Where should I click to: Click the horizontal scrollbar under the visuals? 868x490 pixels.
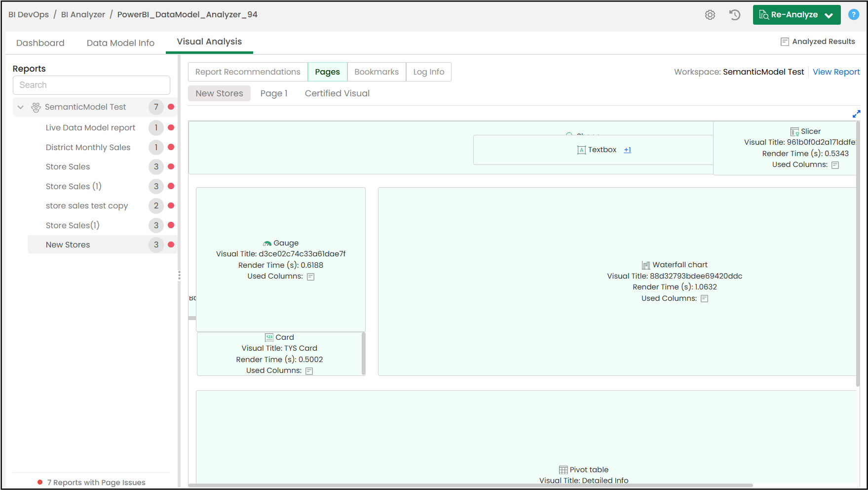click(x=470, y=486)
